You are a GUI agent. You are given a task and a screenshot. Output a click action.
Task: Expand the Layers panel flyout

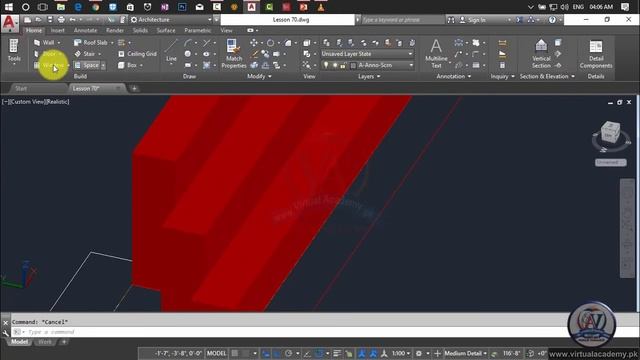click(x=369, y=76)
